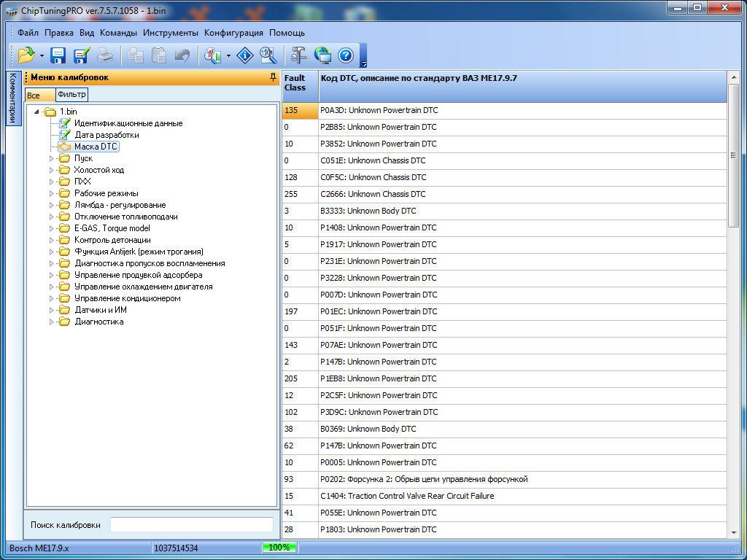This screenshot has width=747, height=560.
Task: Expand the Пуск folder in tree
Action: tap(52, 158)
